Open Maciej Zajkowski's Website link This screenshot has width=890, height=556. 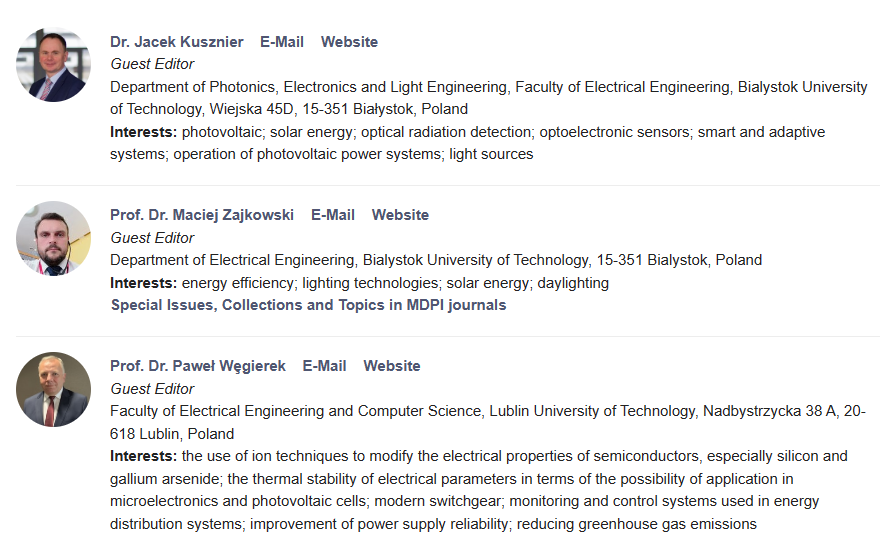(400, 215)
